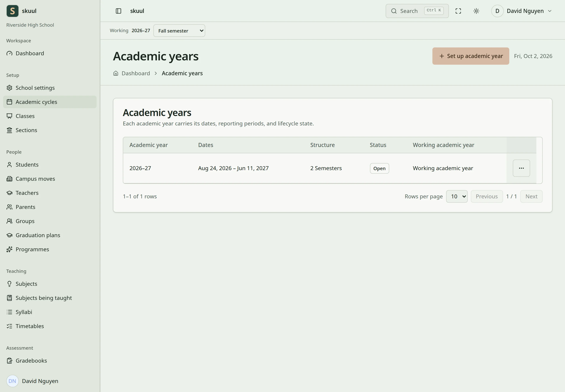Select the Fall semester dropdown
Viewport: 565px width, 392px height.
point(179,31)
